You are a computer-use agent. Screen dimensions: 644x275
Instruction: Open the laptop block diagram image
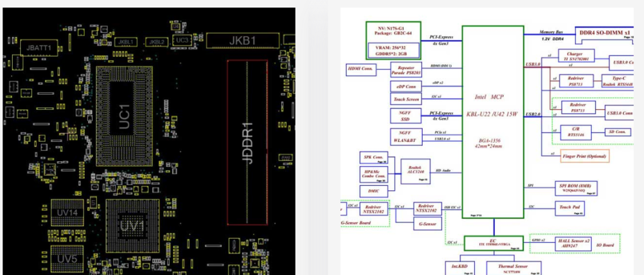487,141
